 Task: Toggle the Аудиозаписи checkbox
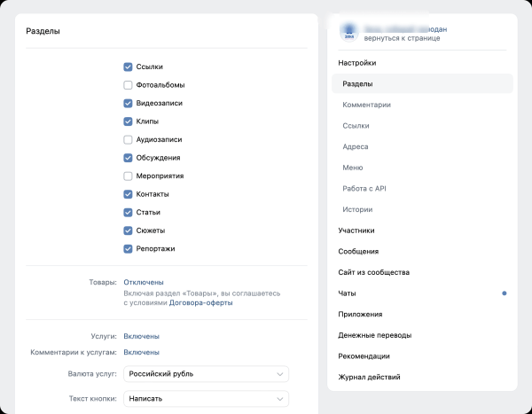pos(129,139)
